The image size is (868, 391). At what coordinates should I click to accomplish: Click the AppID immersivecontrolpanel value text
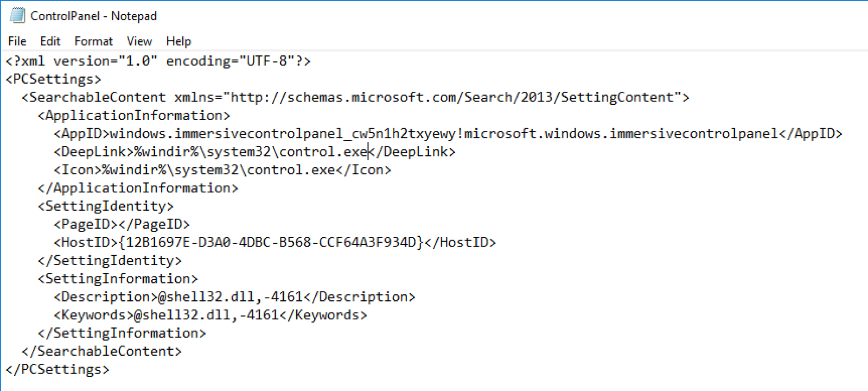444,134
